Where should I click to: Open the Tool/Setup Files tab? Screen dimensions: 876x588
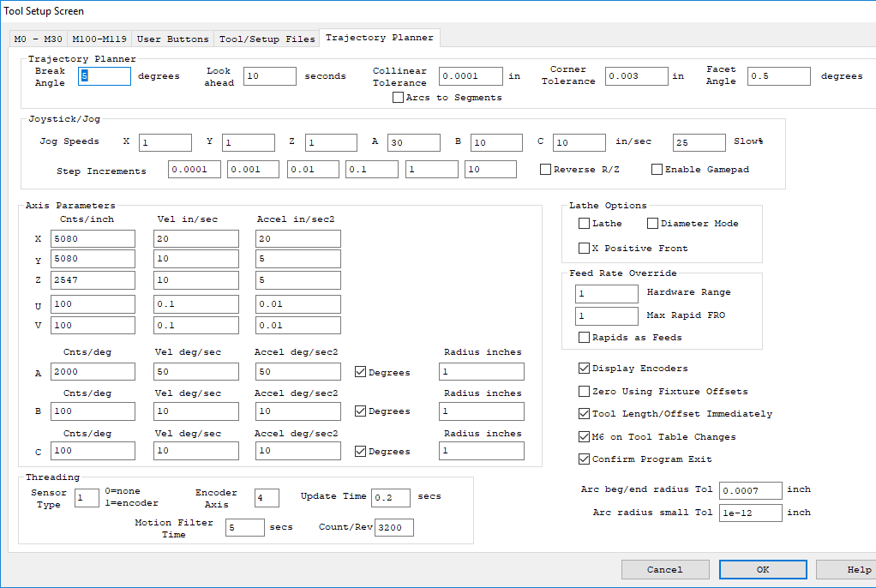tap(267, 39)
